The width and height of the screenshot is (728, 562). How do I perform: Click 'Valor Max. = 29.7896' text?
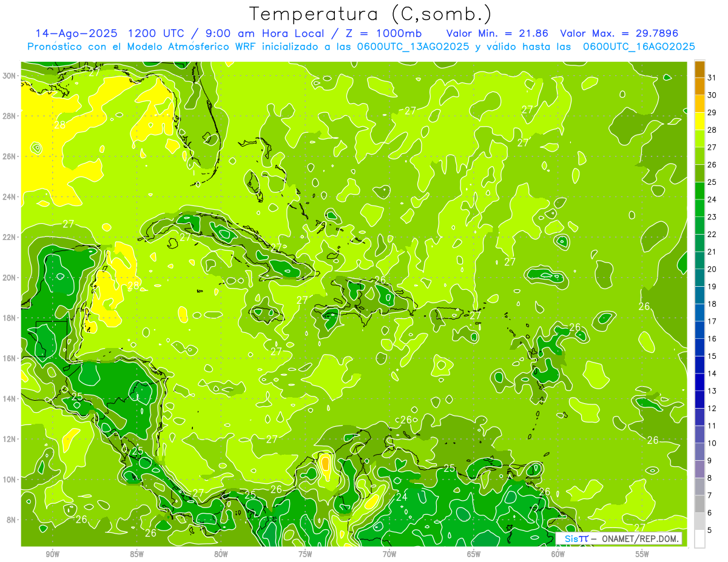[619, 33]
